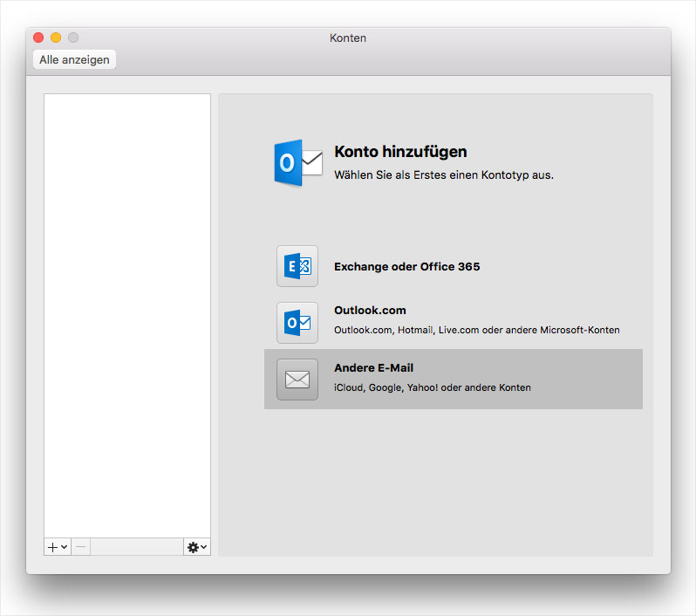
Task: Select the Outlook.com heading text
Action: pos(370,310)
